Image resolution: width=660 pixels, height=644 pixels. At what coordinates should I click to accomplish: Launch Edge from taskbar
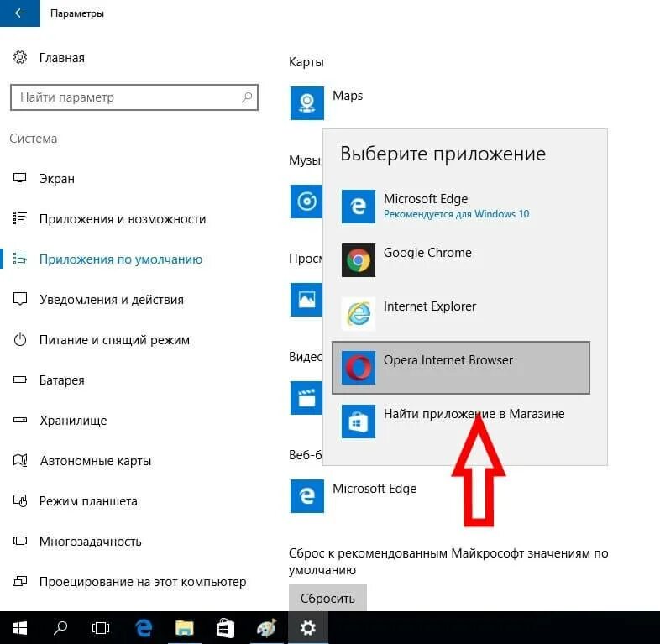tap(144, 628)
